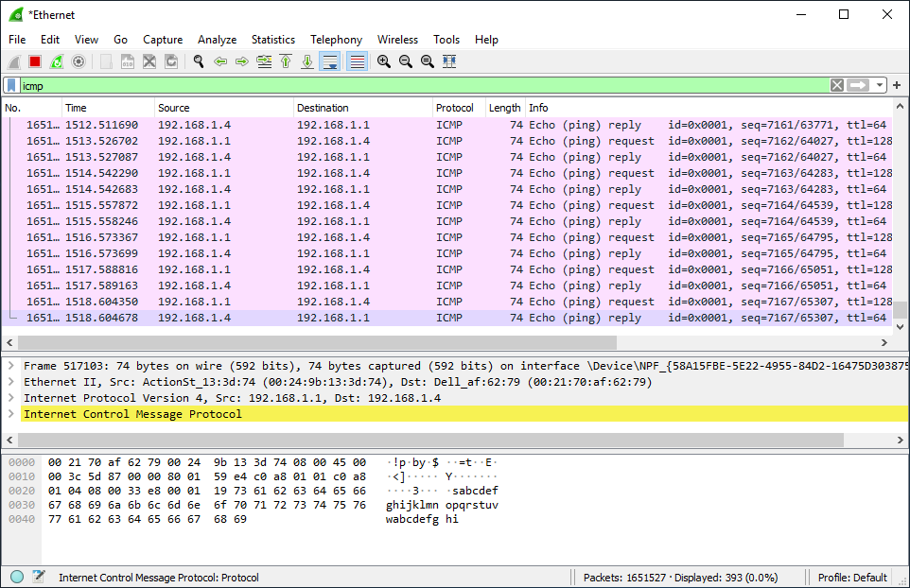The image size is (910, 588).
Task: Open Find Packet magnifier tool
Action: [199, 61]
